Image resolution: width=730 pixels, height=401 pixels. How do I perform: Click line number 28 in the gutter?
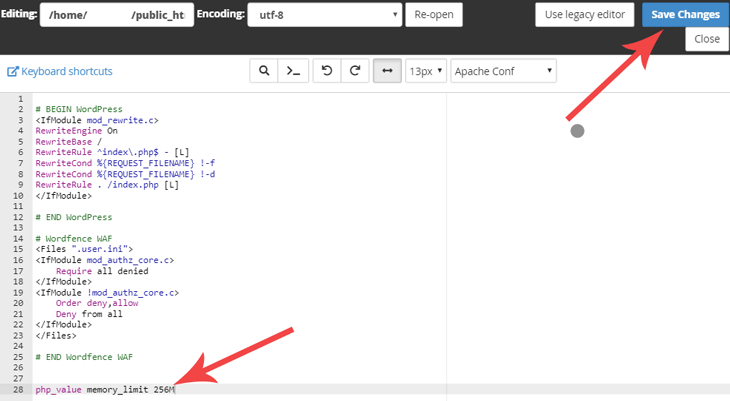[x=18, y=389]
